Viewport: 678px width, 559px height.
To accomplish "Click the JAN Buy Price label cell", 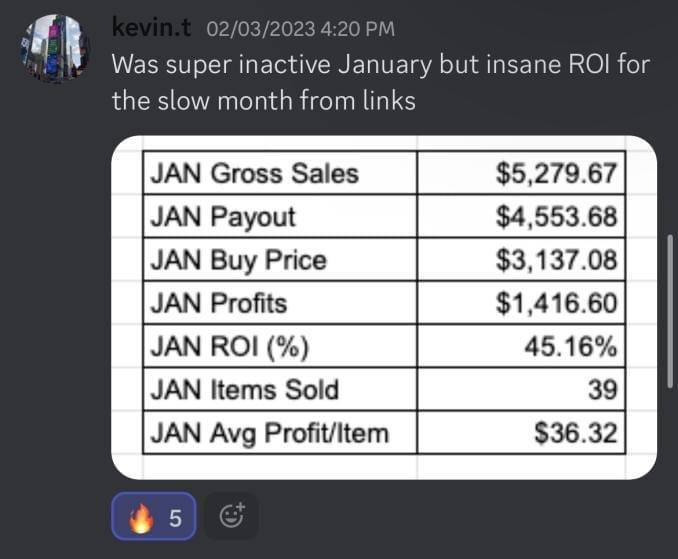I will [238, 260].
